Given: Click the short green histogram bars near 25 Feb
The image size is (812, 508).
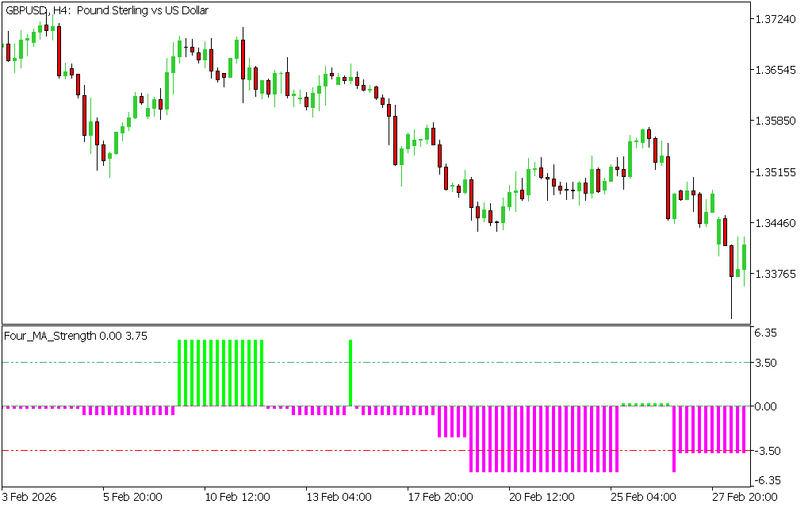Looking at the screenshot, I should (x=645, y=404).
